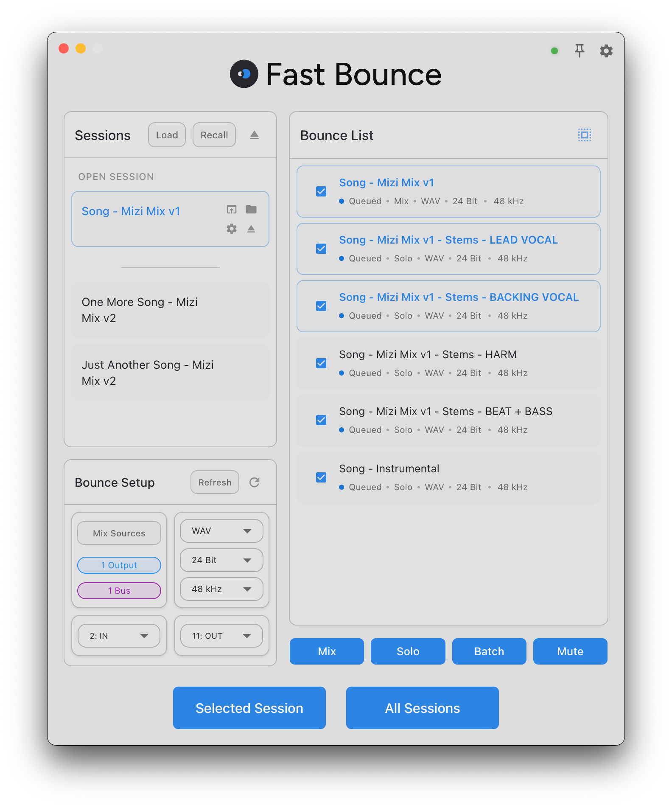Viewport: 672px width, 808px height.
Task: Click the pin window icon
Action: [x=580, y=50]
